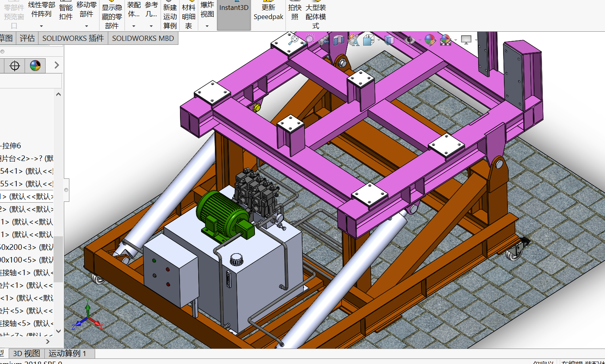The height and width of the screenshot is (364, 605).
Task: Toggle the Instant3D button
Action: pyautogui.click(x=234, y=15)
